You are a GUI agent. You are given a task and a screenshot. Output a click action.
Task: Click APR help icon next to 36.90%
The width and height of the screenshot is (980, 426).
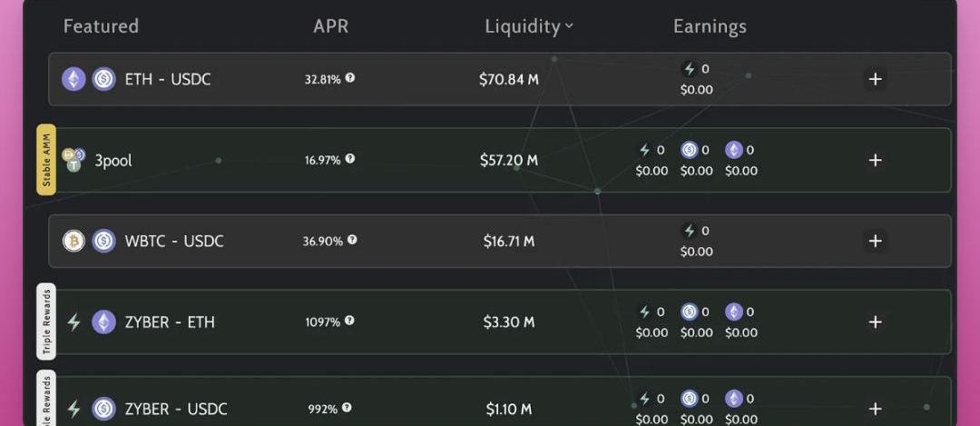(352, 240)
